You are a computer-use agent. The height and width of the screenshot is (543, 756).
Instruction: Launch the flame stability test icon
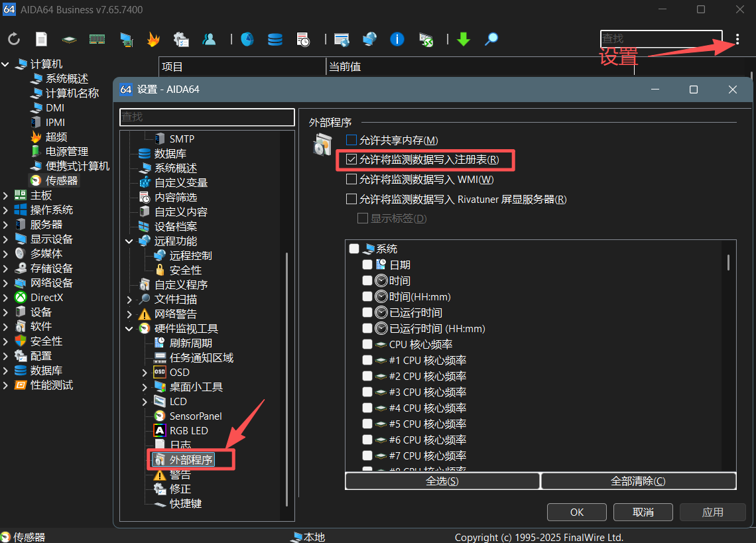(x=153, y=39)
